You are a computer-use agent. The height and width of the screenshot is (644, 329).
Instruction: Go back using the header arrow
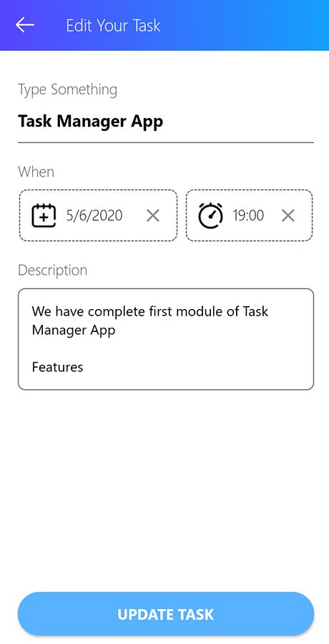25,25
